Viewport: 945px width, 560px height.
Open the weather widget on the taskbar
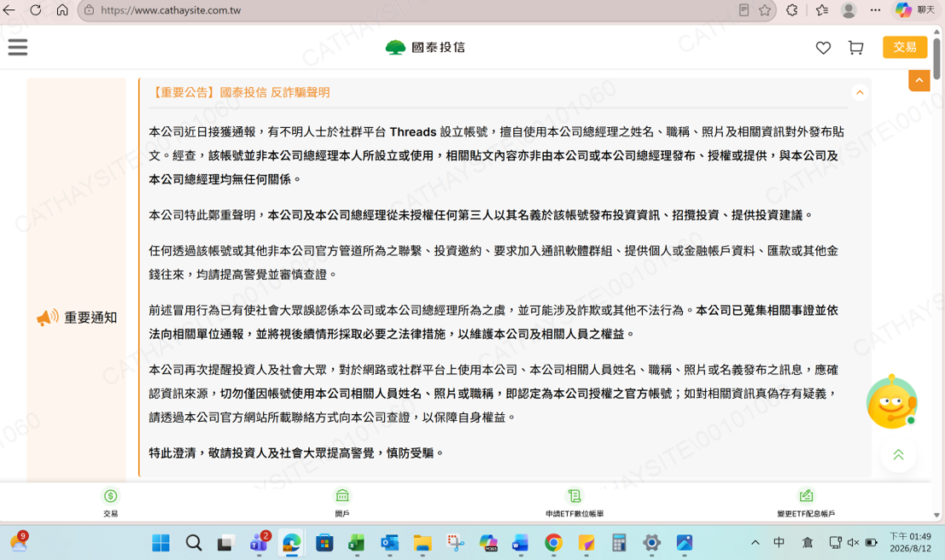pos(19,543)
